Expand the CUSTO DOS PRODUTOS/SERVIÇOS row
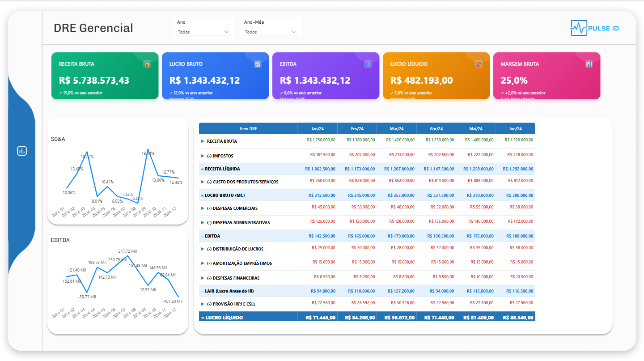This screenshot has width=644, height=361. click(203, 181)
